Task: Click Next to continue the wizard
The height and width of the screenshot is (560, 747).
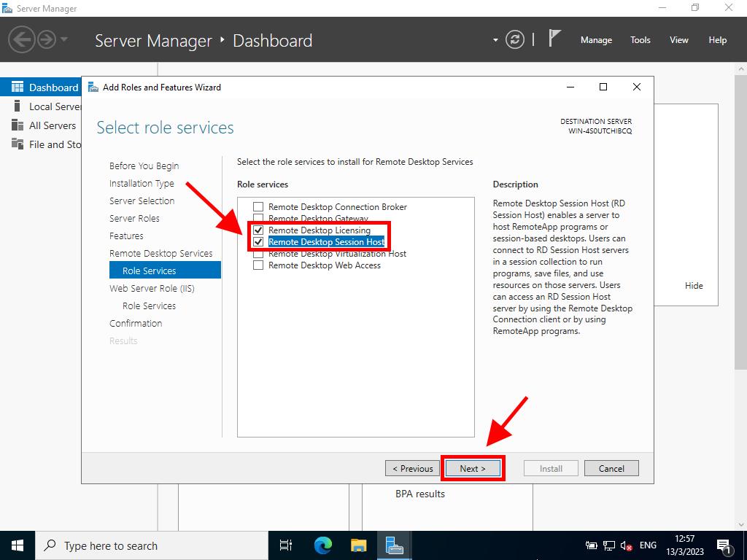Action: (x=473, y=469)
